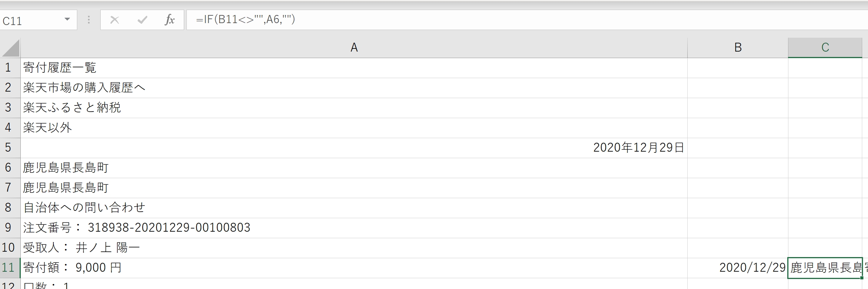Viewport: 868px width, 289px height.
Task: Click cell B11 showing 2020/12/29
Action: pos(738,268)
